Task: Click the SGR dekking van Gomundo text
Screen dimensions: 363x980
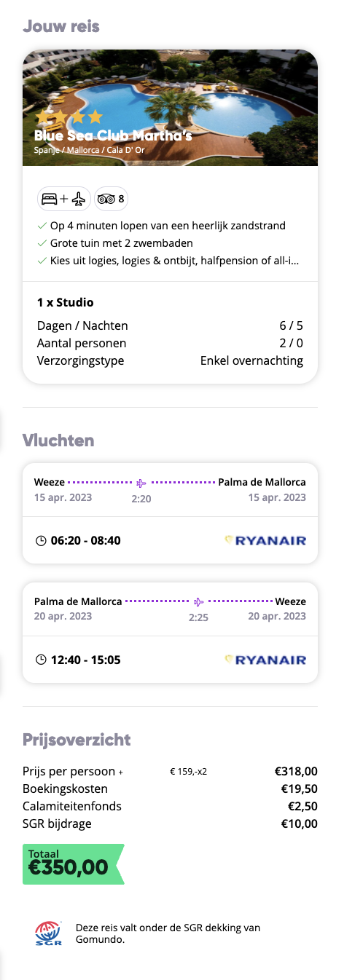Action: click(168, 933)
